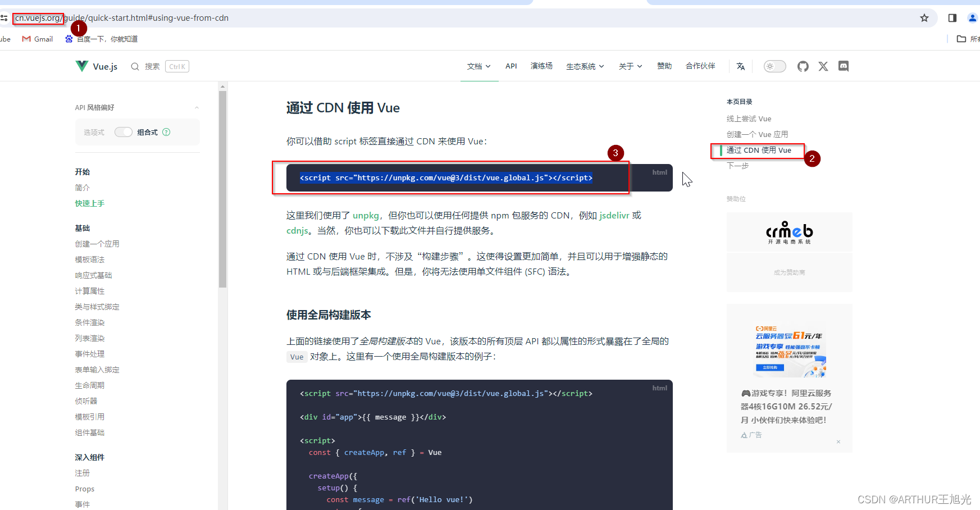980x510 pixels.
Task: Open Props in sidebar
Action: click(x=85, y=489)
